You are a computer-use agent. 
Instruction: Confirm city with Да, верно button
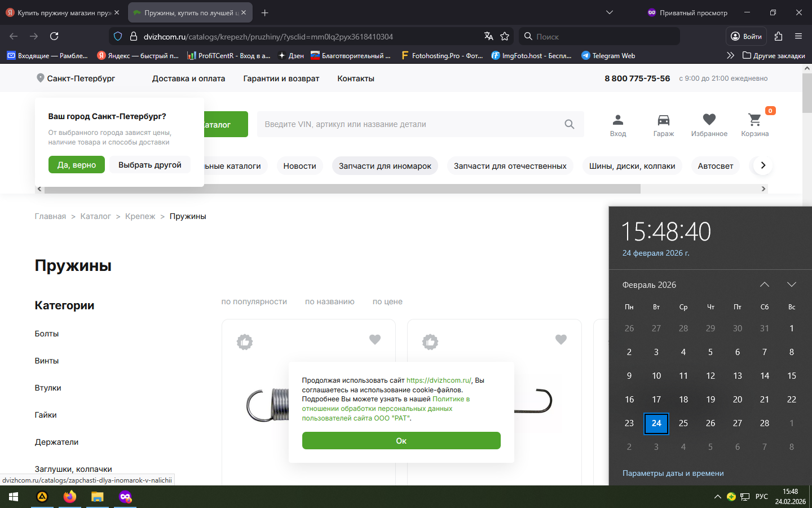(x=77, y=165)
